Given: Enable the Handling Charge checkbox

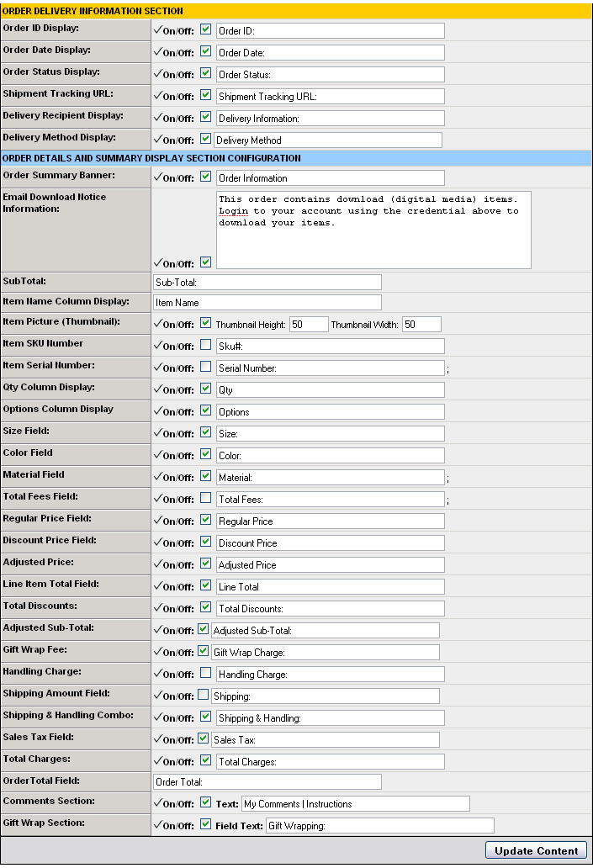Looking at the screenshot, I should (205, 673).
